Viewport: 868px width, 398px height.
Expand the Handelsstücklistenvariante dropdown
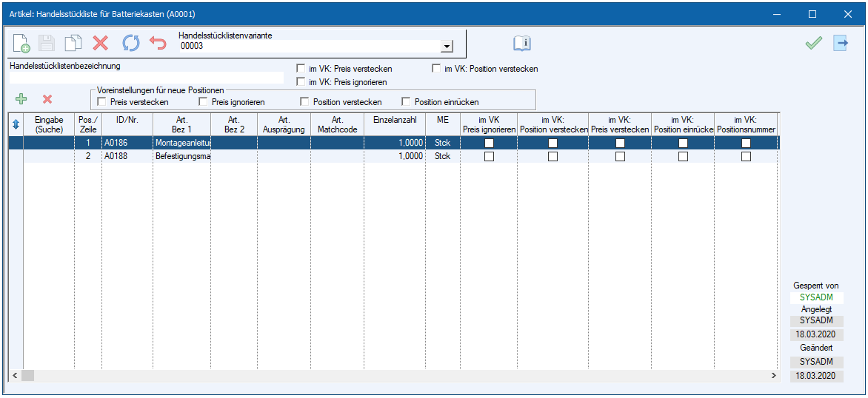coord(446,47)
